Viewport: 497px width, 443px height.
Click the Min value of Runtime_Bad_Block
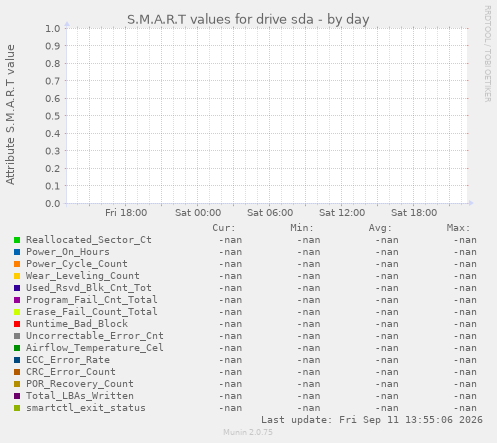[309, 324]
